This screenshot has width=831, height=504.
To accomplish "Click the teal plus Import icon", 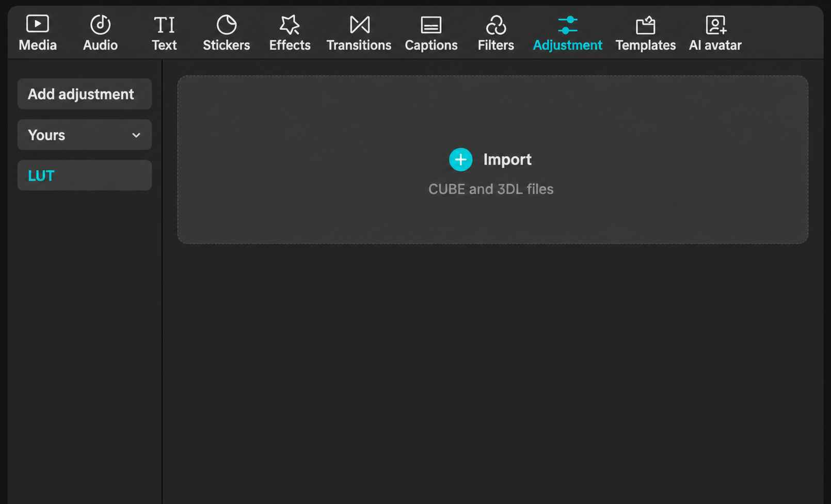I will (460, 159).
